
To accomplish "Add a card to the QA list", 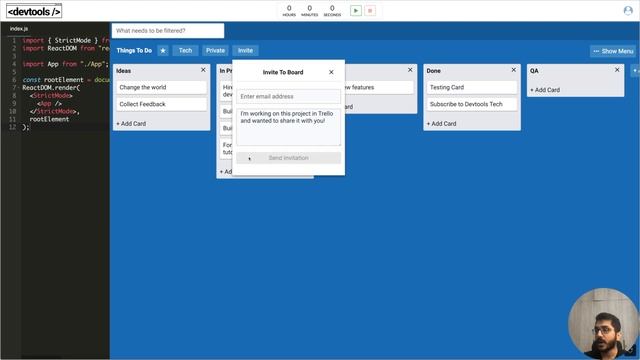I will click(x=545, y=90).
